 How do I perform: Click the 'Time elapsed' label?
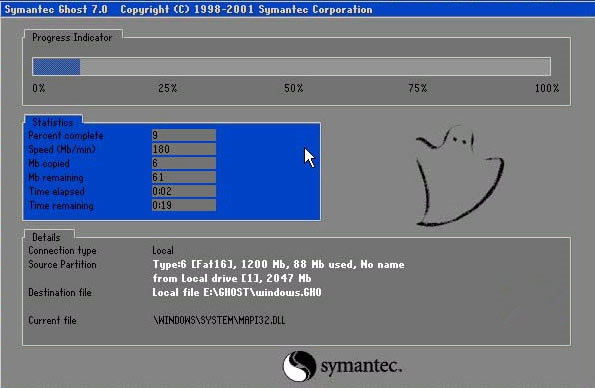[x=57, y=192]
